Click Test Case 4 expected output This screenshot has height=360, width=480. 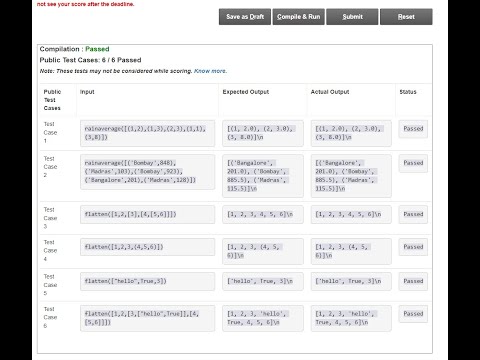coord(263,251)
